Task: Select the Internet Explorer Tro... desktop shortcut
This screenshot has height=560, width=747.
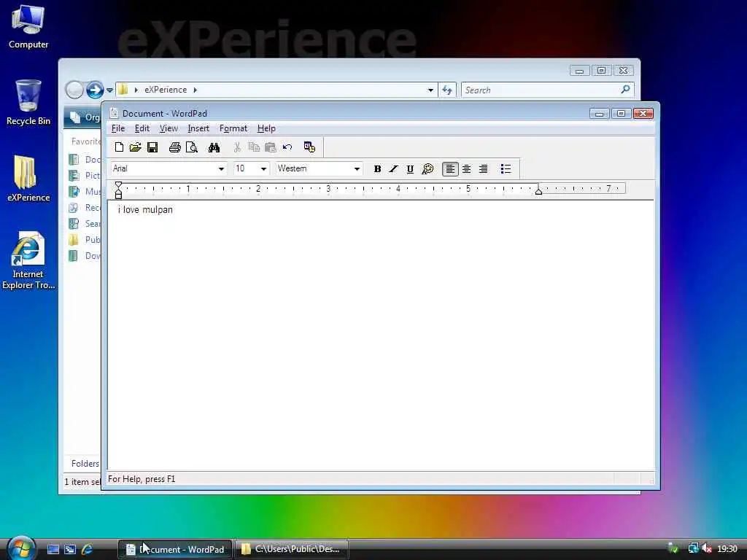Action: [x=28, y=260]
